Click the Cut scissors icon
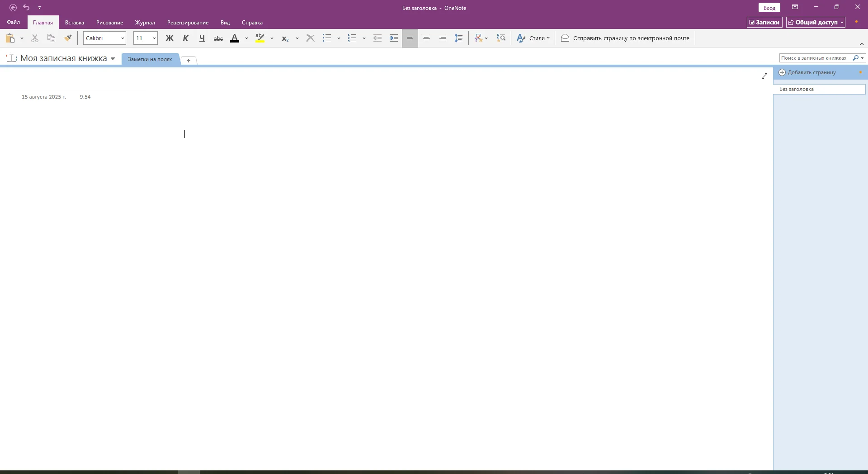Image resolution: width=868 pixels, height=474 pixels. [35, 38]
